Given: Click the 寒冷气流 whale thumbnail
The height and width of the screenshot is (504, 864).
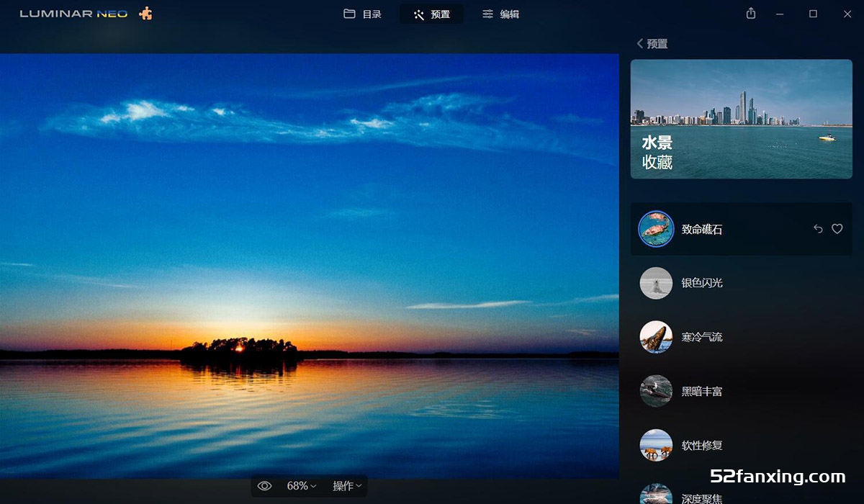Looking at the screenshot, I should 656,337.
